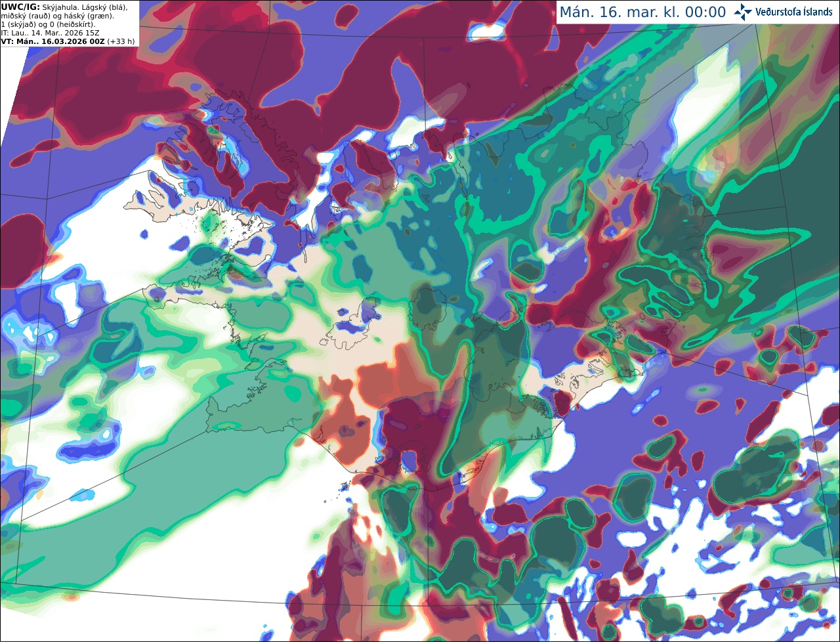Click the '1 (skýjað) og 0 (heiðskírt).' legend line

48,24
